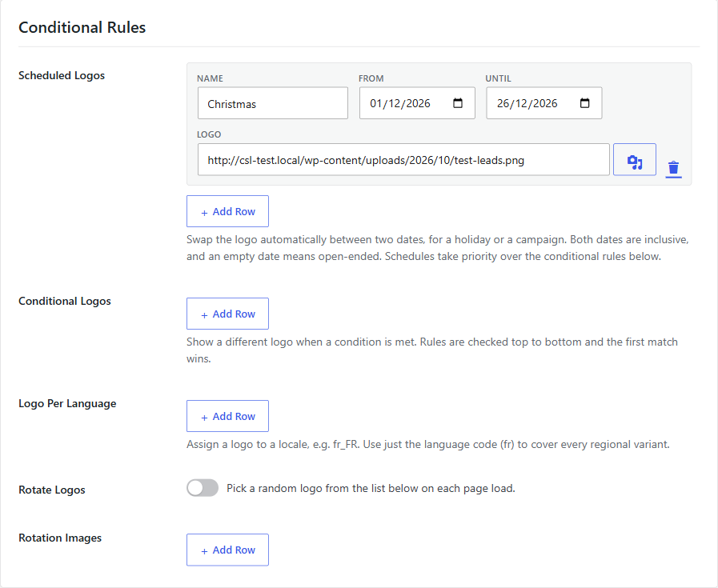Image resolution: width=718 pixels, height=588 pixels.
Task: Add a row under Scheduled Logos
Action: pyautogui.click(x=227, y=211)
